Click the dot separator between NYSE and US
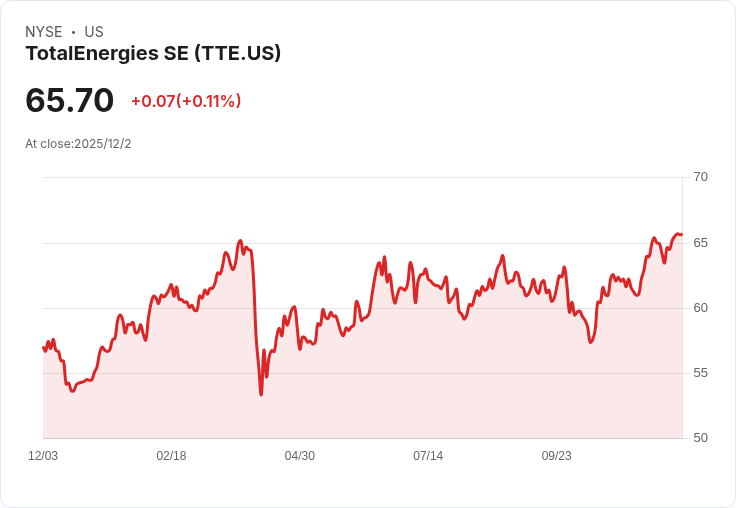Viewport: 736px width, 508px height. click(x=73, y=32)
